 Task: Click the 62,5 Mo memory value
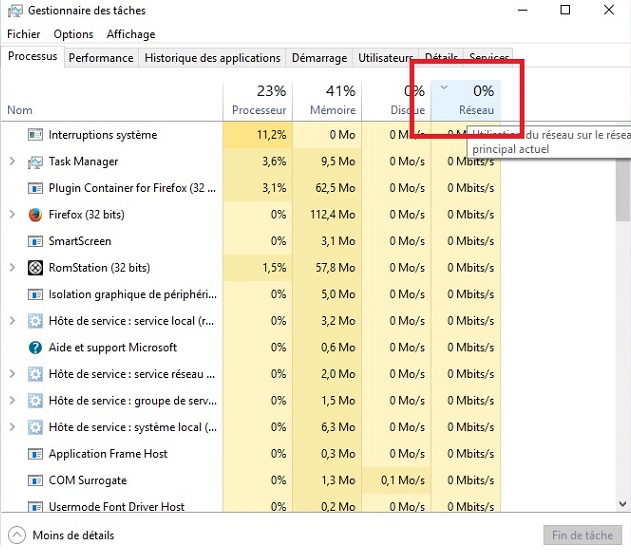335,188
